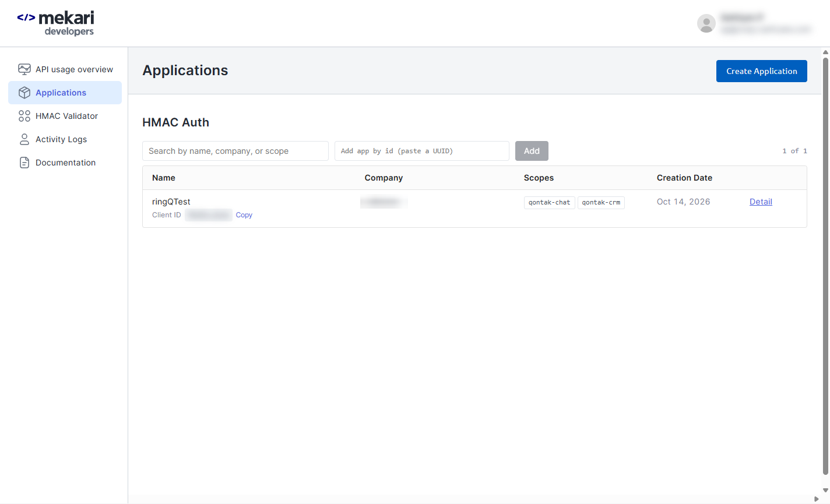Click the Mekari Developers logo
This screenshot has height=504, width=830.
[55, 23]
